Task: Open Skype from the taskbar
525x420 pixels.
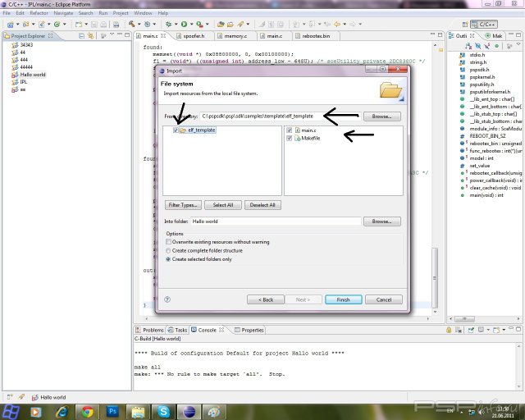Action: coord(163,410)
